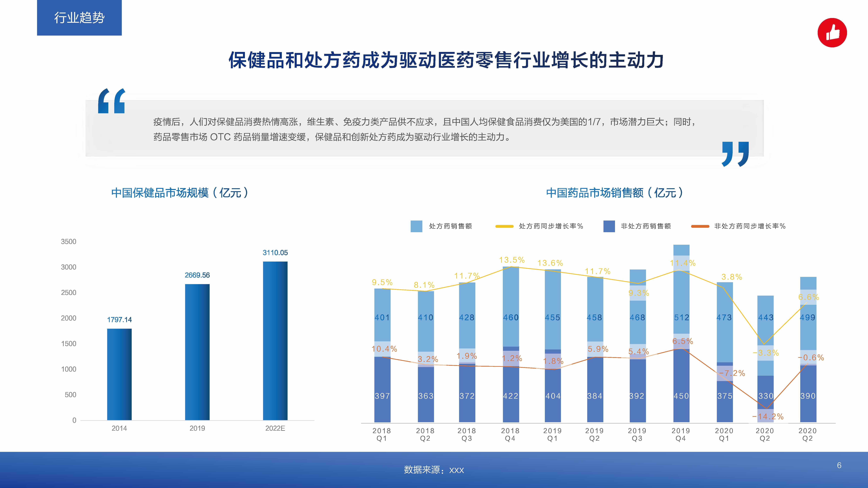Click the chart title 中国保健品市场规模（亿元）

(180, 193)
